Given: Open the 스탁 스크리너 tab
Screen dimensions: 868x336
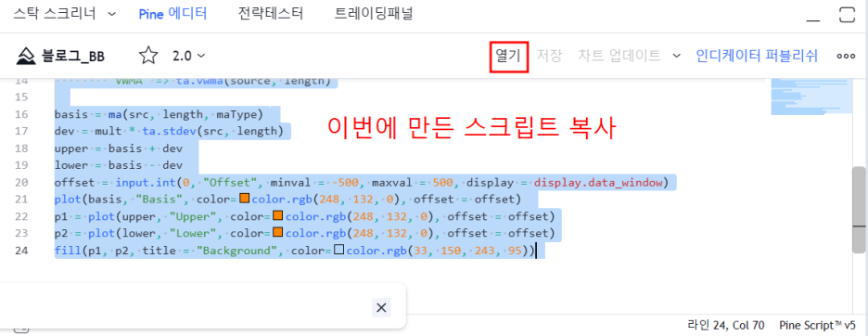Looking at the screenshot, I should [56, 14].
